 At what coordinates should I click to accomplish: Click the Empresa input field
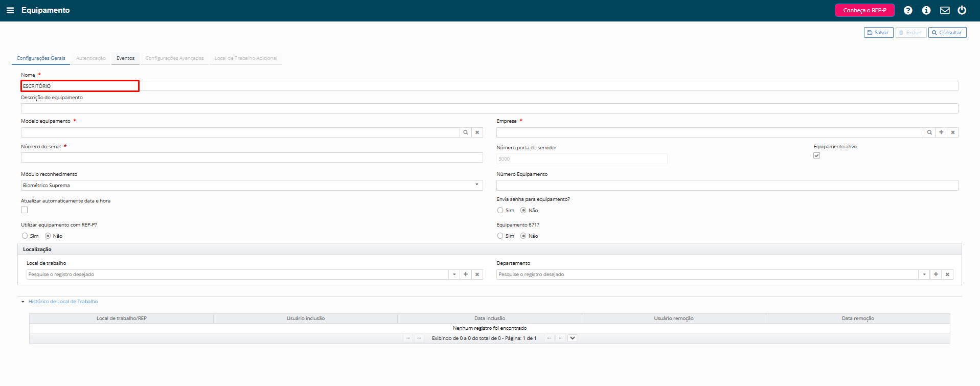[710, 132]
